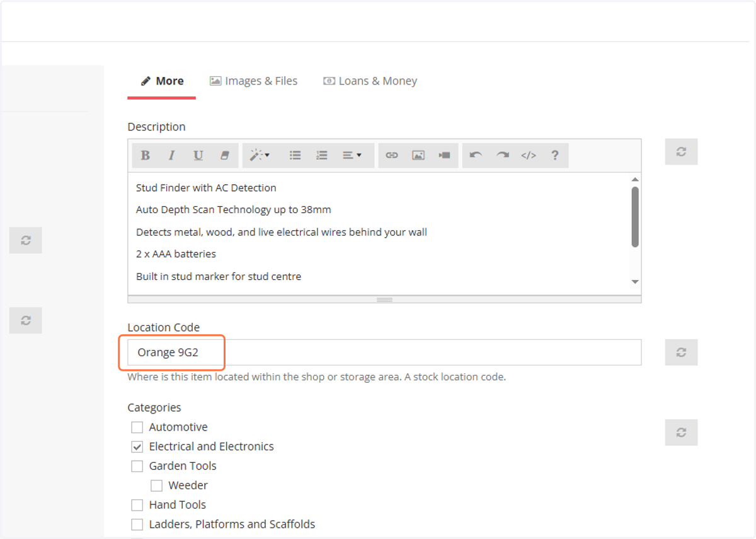
Task: Grab the editor resize handle bar
Action: point(384,299)
